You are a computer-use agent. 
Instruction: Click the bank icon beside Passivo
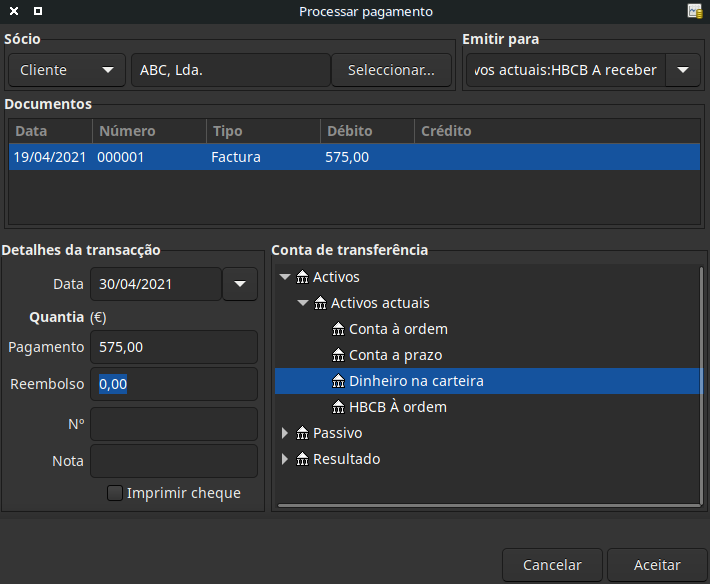click(x=303, y=433)
